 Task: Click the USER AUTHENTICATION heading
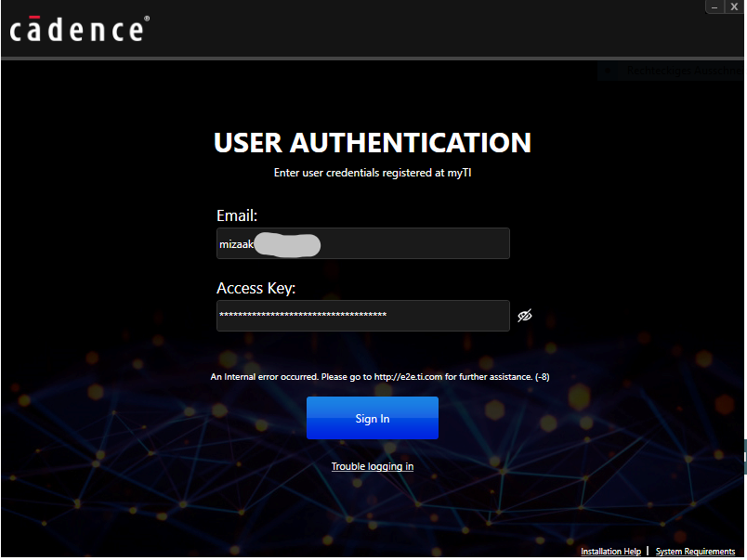[x=372, y=142]
